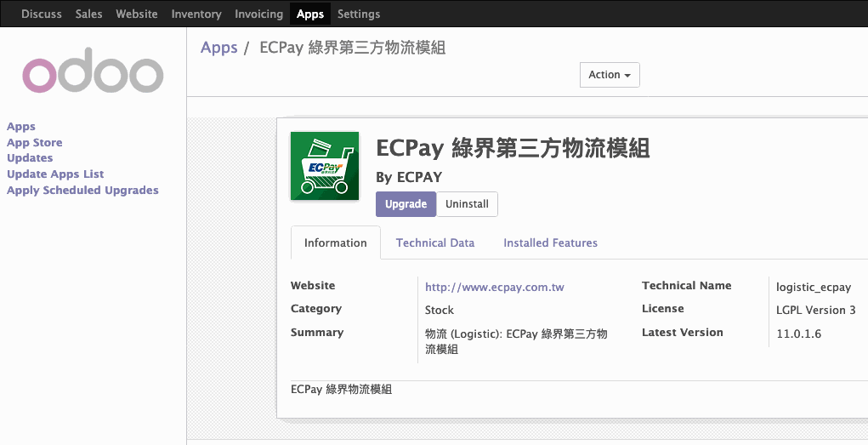Image resolution: width=868 pixels, height=445 pixels.
Task: Click the version number 11.0.1.6
Action: [x=798, y=334]
